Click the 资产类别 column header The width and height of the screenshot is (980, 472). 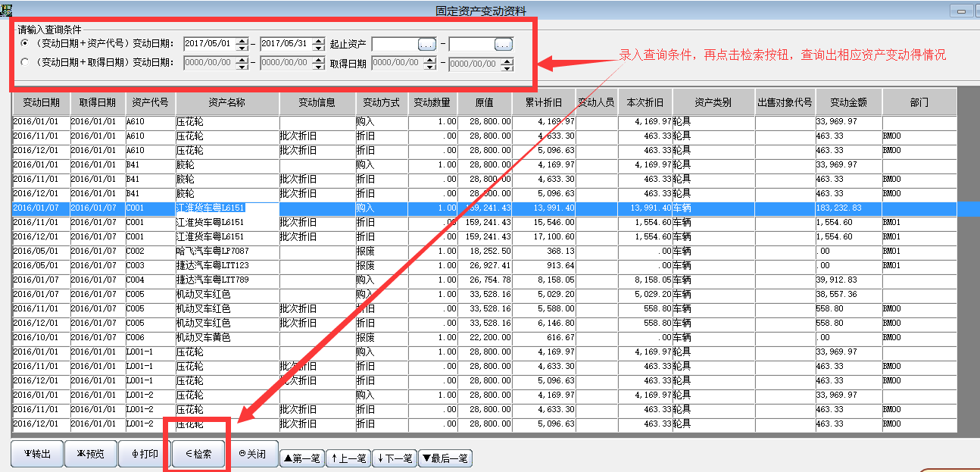713,102
